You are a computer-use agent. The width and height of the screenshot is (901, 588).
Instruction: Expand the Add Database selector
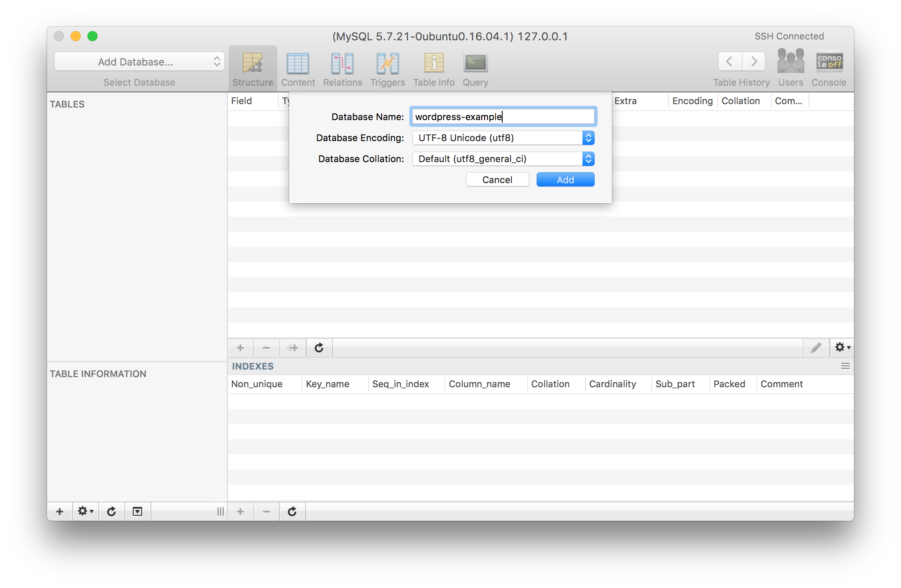[139, 62]
